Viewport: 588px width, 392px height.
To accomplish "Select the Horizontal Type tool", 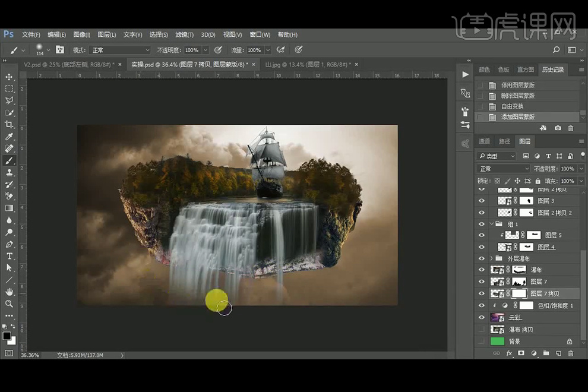I will [x=9, y=256].
